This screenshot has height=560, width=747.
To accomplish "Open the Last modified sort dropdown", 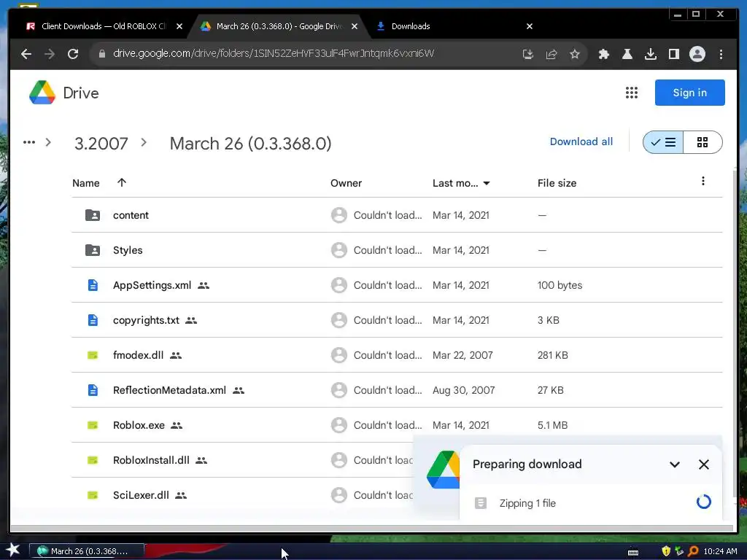I will pos(487,183).
